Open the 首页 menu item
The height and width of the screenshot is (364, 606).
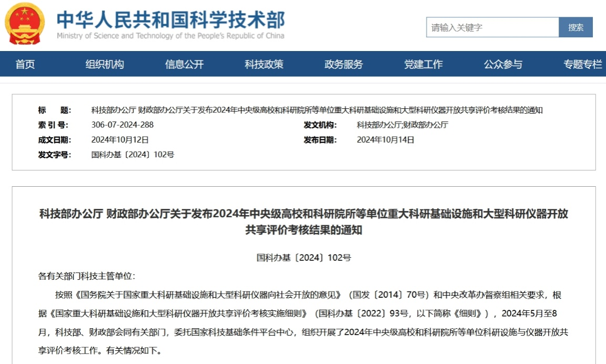(x=25, y=64)
